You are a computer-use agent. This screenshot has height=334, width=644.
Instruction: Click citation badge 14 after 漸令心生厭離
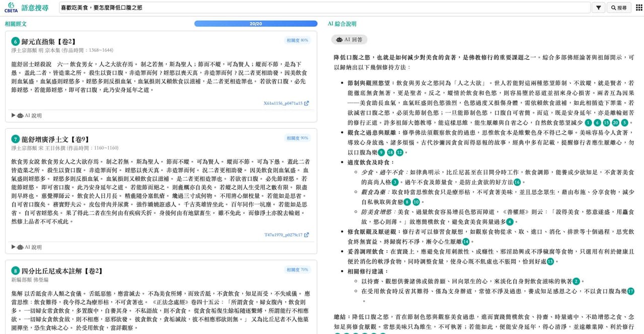[x=465, y=241]
